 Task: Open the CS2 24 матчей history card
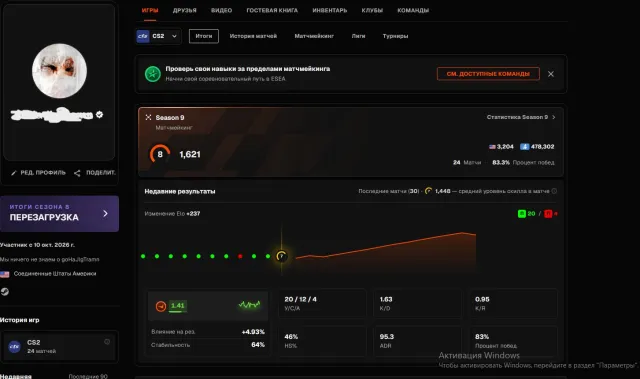[x=60, y=346]
